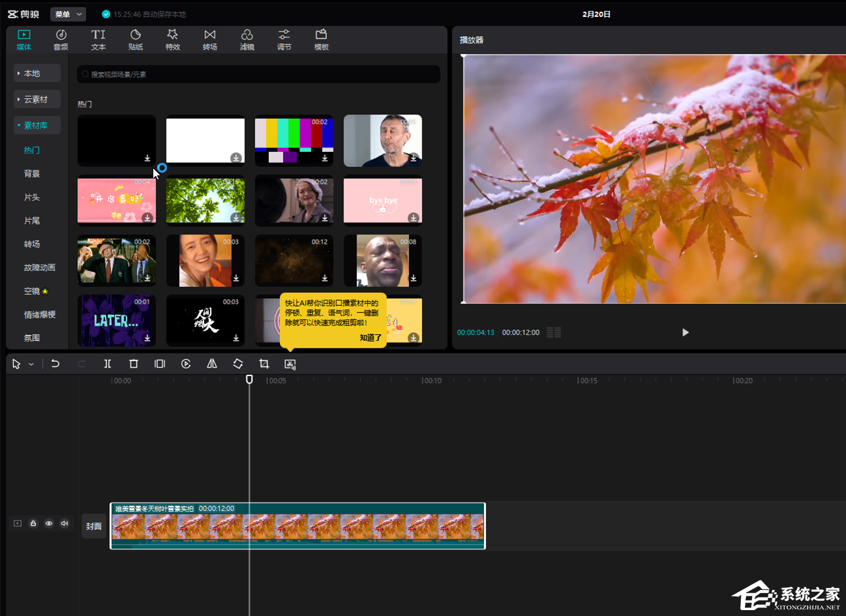
Task: Click the AI smart cut scissors icon
Action: [x=290, y=364]
